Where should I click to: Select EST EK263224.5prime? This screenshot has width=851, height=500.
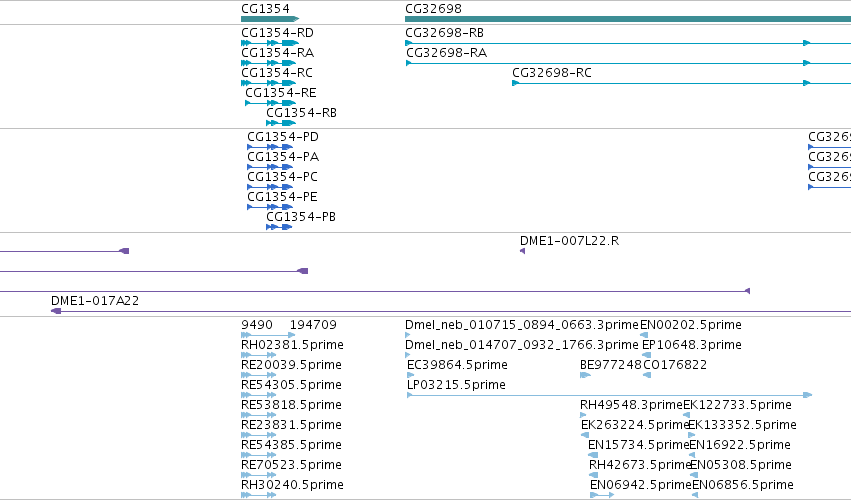pyautogui.click(x=635, y=425)
